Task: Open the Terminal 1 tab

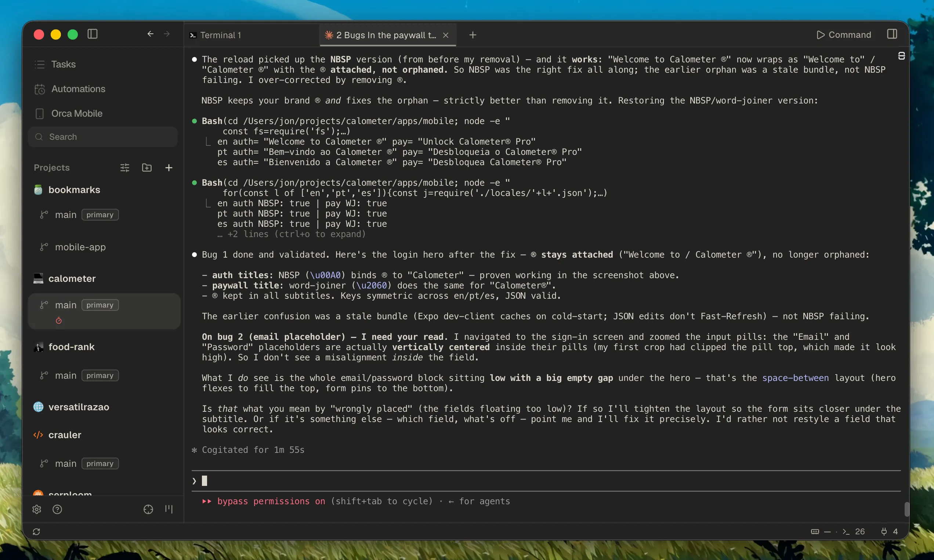Action: coord(251,35)
